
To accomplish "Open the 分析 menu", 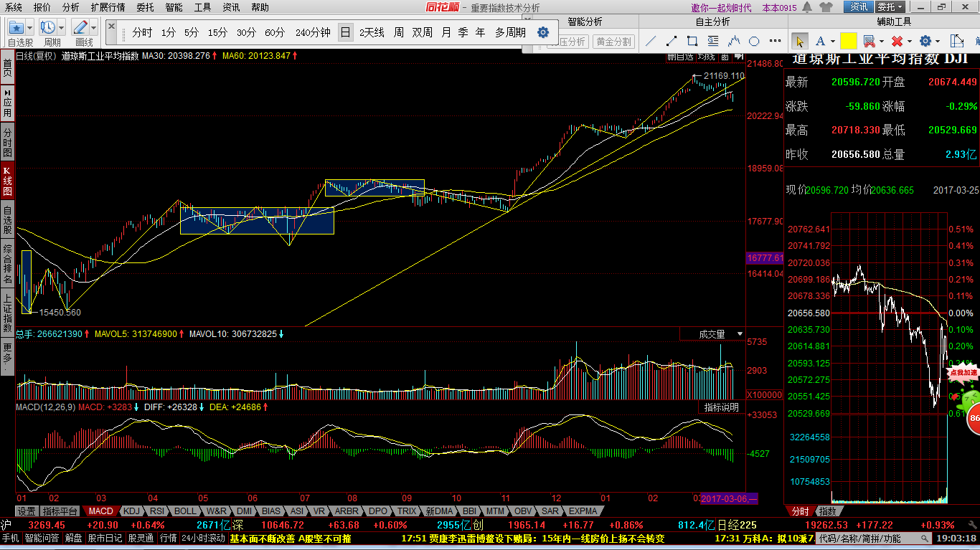I will (x=71, y=7).
